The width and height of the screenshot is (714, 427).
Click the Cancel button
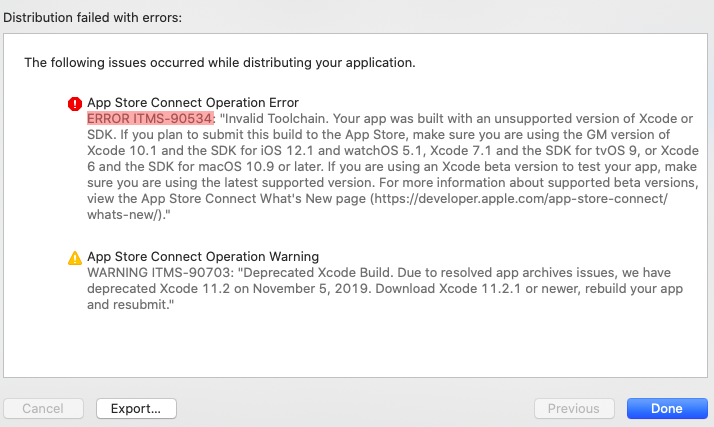coord(43,408)
